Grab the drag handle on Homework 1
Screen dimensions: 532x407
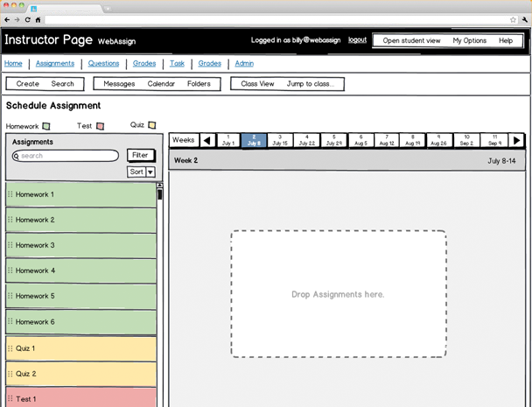[10, 194]
